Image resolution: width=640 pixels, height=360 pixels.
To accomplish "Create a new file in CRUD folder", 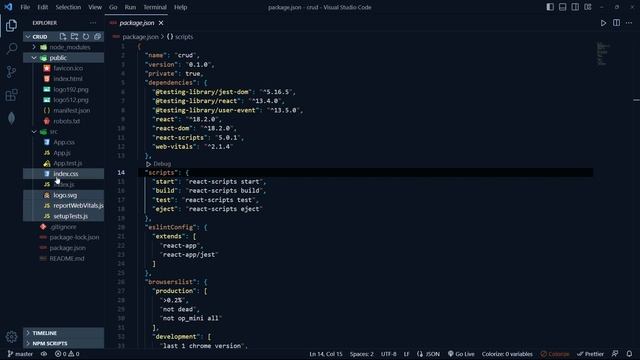I will point(62,36).
